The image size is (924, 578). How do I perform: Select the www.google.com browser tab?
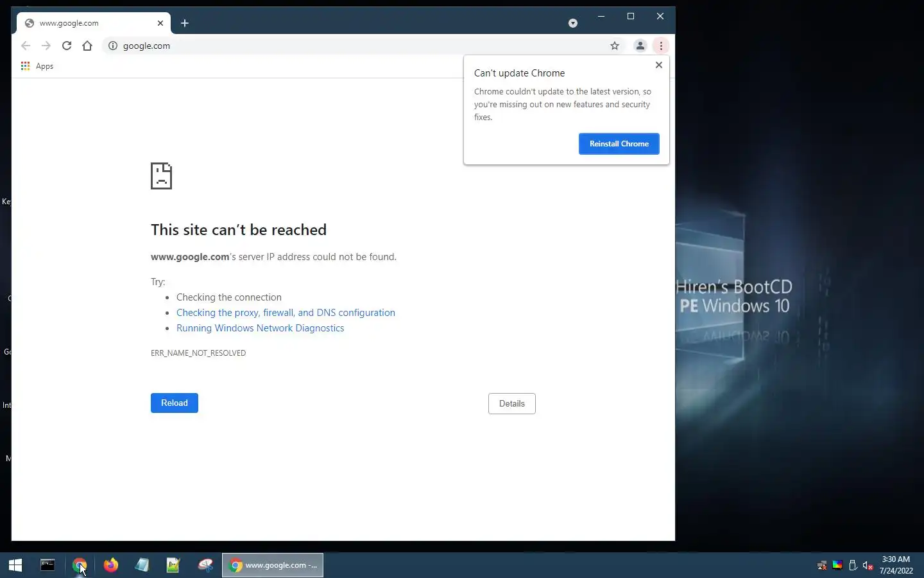[94, 23]
